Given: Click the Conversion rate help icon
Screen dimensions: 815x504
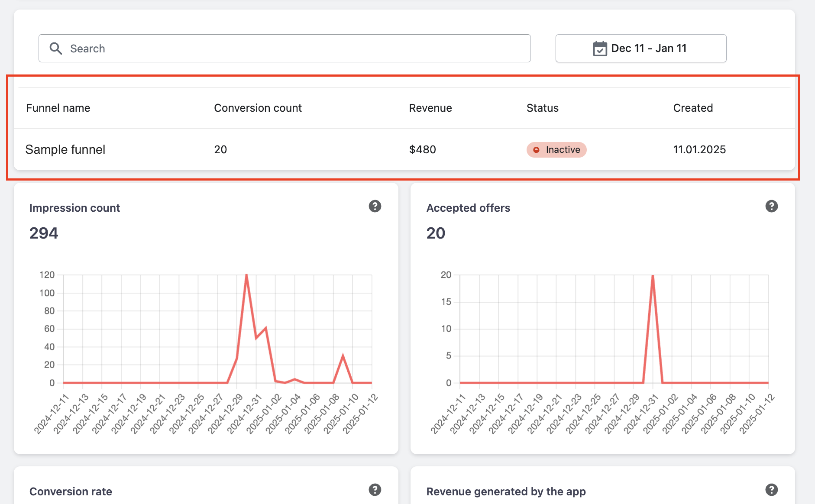Looking at the screenshot, I should click(x=375, y=490).
